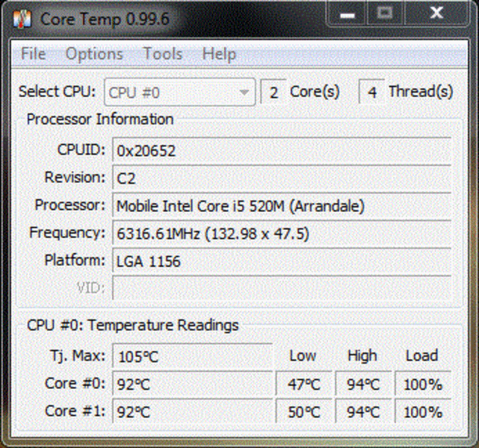Click the CPUID value 0x20652
This screenshot has width=479, height=448.
point(282,150)
